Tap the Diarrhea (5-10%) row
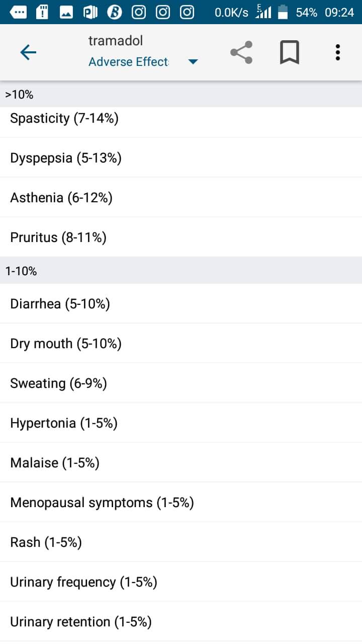The width and height of the screenshot is (362, 644). pos(60,304)
